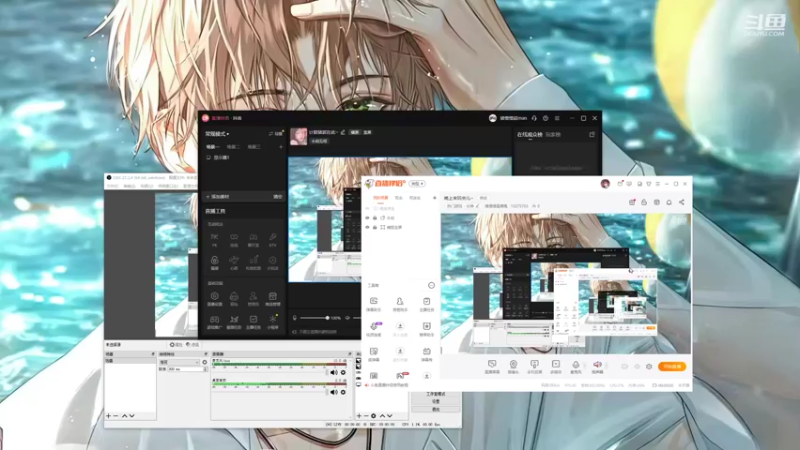Switch to scene one tab in dark window

212,147
